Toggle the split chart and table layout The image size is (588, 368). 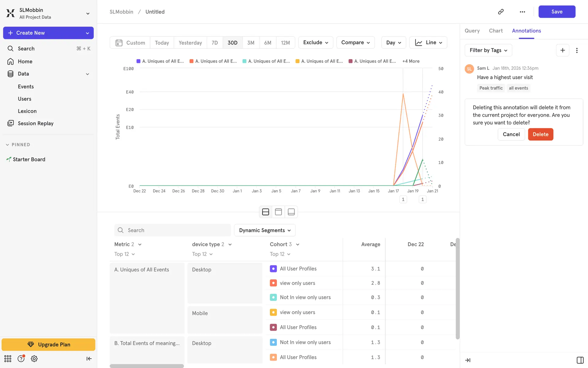coord(266,212)
